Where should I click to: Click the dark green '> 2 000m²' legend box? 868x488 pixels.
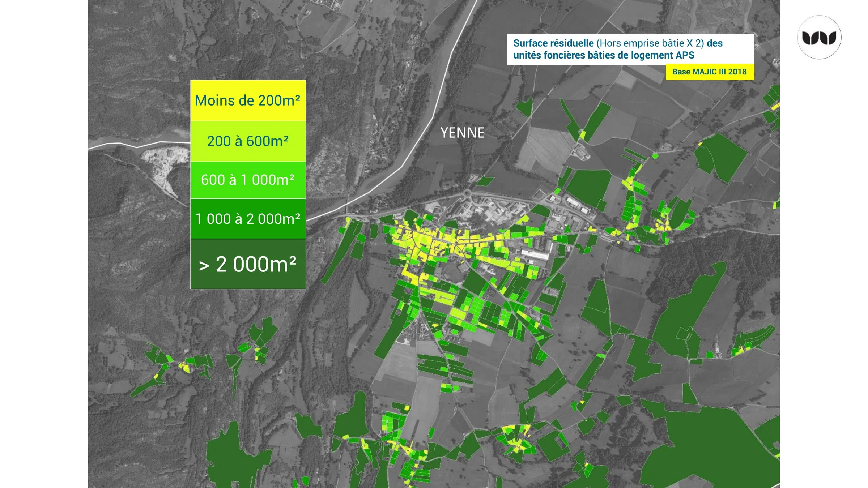[x=248, y=264]
